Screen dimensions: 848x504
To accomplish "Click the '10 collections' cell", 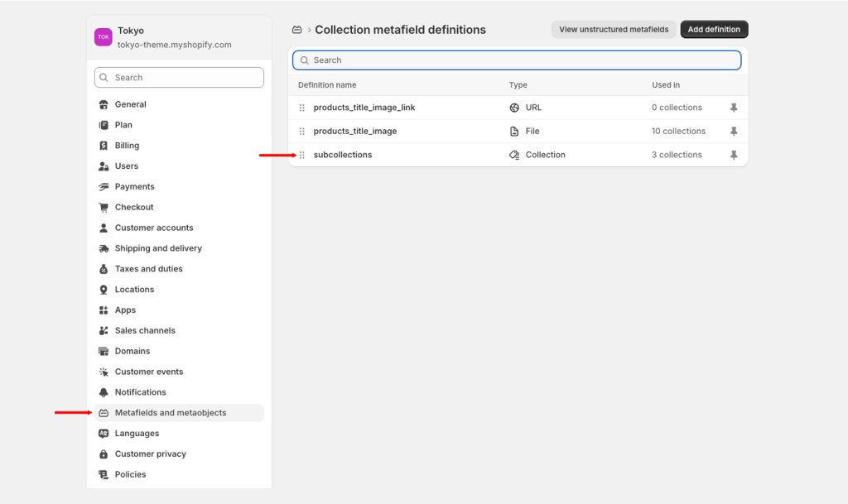I will pos(678,132).
